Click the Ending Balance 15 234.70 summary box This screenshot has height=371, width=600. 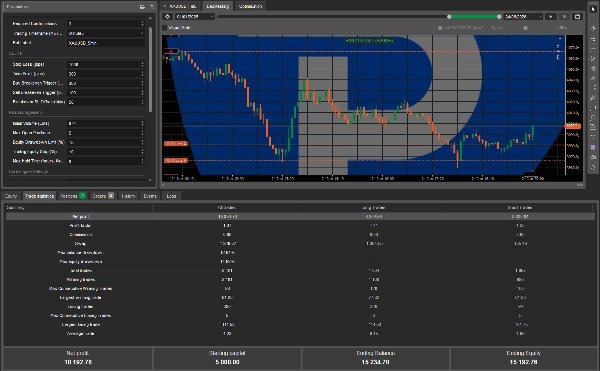[x=375, y=358]
